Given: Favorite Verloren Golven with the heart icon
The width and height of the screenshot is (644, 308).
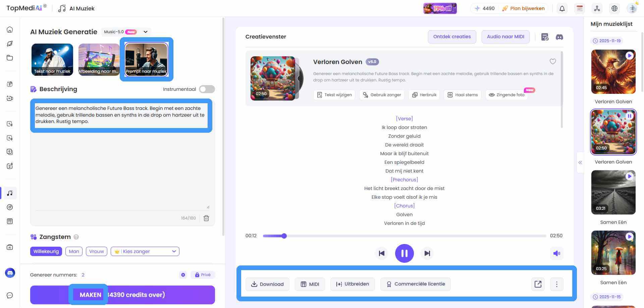Looking at the screenshot, I should (x=553, y=61).
